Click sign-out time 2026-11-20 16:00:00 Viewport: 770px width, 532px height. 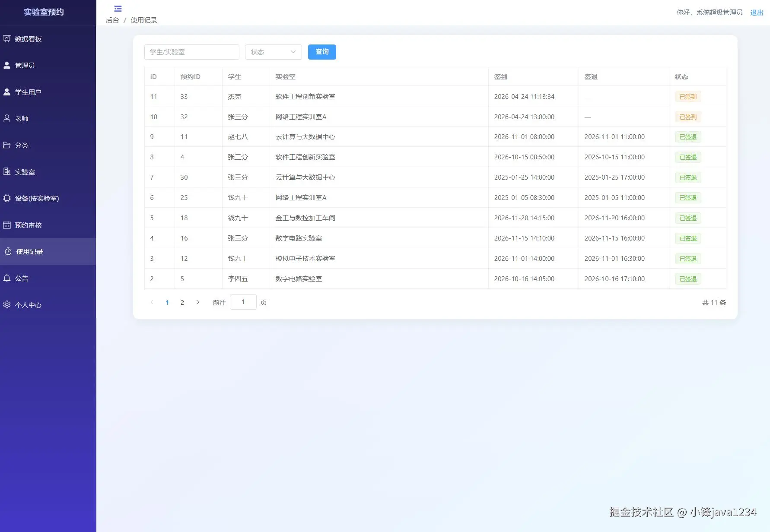614,218
